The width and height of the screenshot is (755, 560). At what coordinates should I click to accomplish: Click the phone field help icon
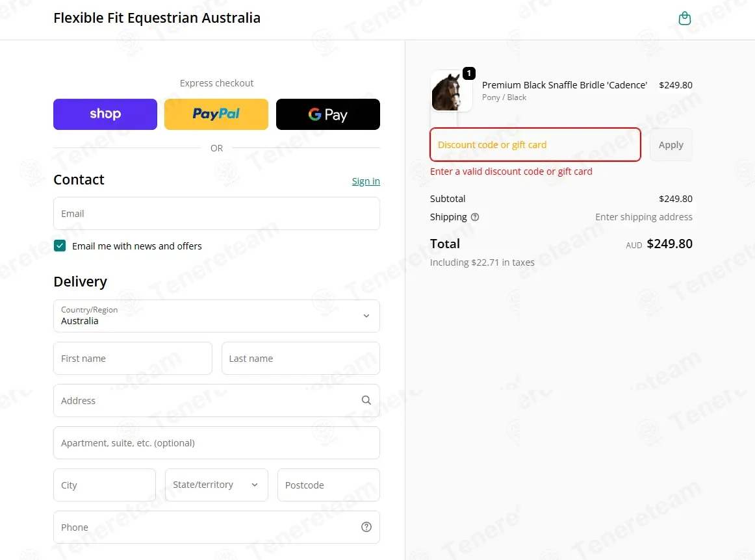pyautogui.click(x=366, y=527)
